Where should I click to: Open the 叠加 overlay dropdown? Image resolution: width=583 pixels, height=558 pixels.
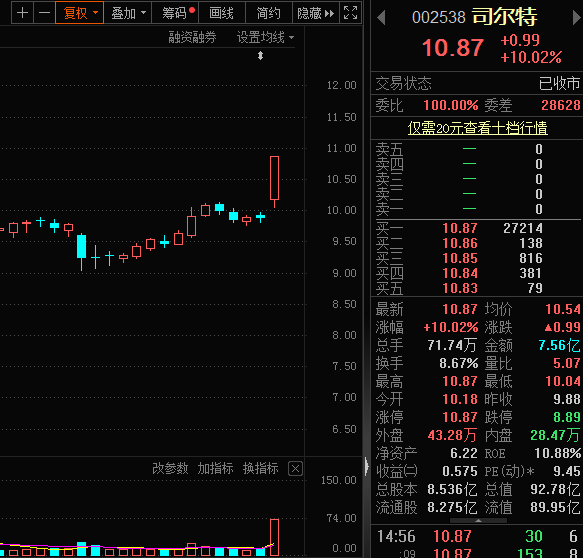(128, 13)
